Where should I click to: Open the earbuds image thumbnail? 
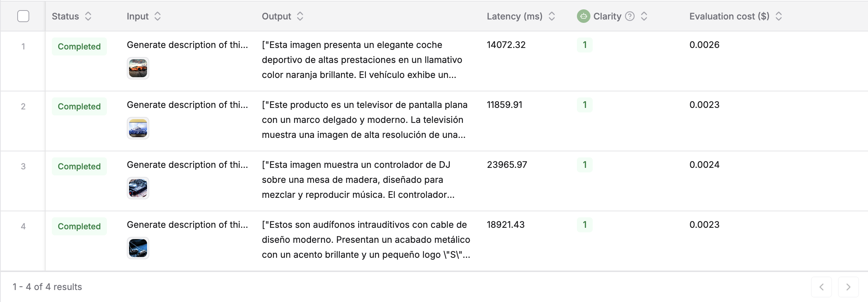pos(137,248)
